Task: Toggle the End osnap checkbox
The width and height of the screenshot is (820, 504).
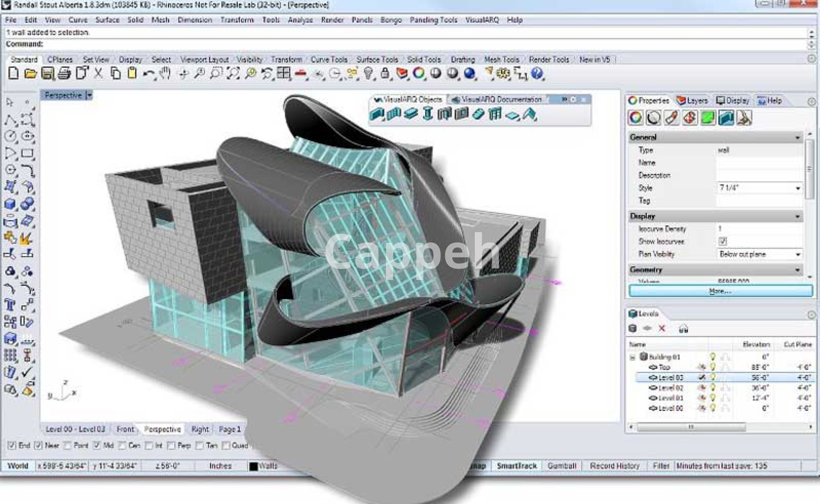Action: [12, 446]
